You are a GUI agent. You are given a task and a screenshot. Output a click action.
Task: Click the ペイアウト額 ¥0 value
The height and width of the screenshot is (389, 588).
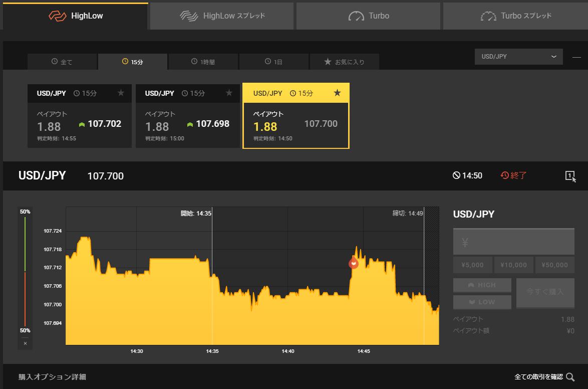coord(570,331)
